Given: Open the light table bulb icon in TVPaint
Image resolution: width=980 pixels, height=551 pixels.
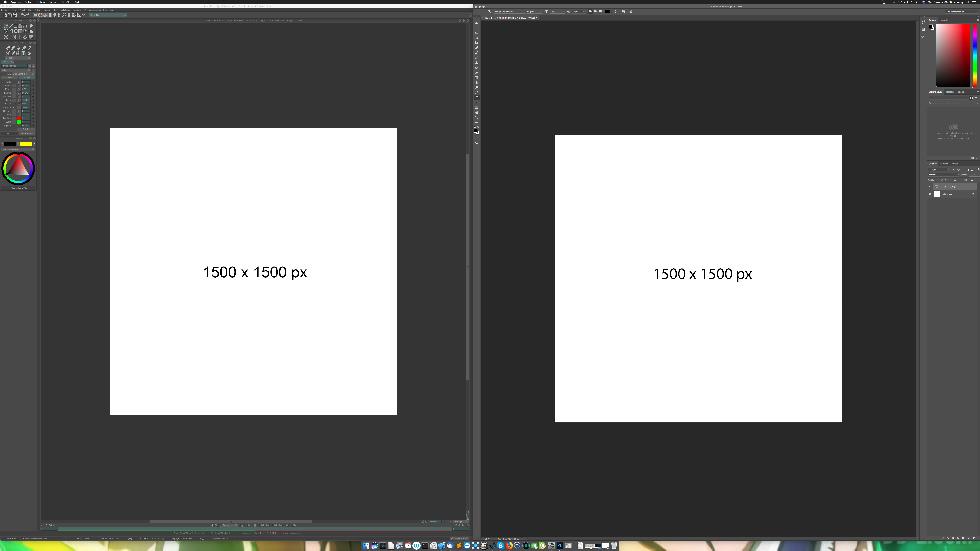Looking at the screenshot, I should (55, 15).
